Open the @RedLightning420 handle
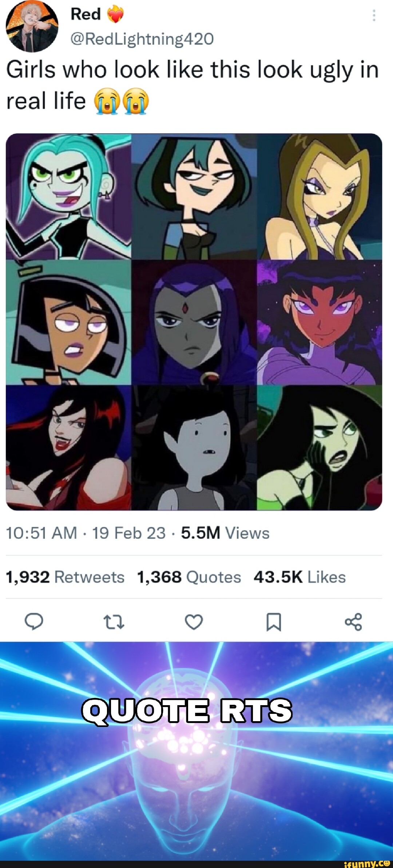Image resolution: width=393 pixels, height=868 pixels. 142,39
